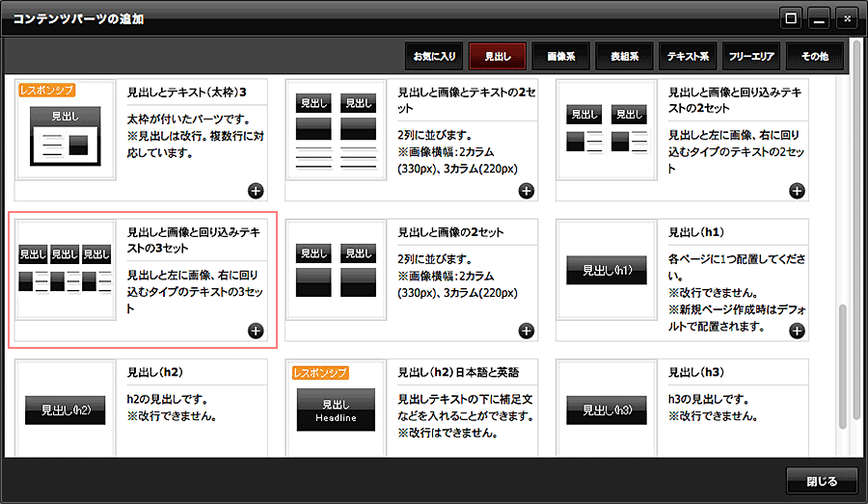The image size is (868, 504).
Task: Add 見出しと画像と回り込みテキストの3セット with plus icon
Action: [x=256, y=331]
